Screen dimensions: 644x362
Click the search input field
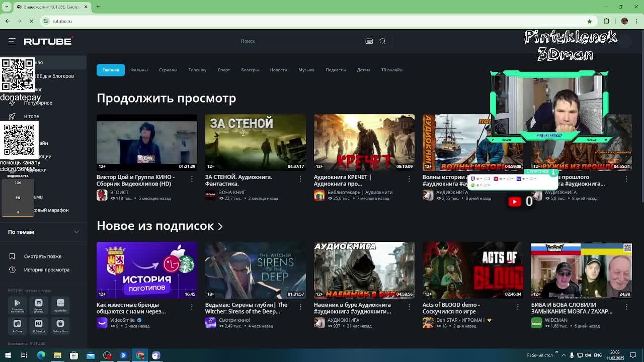[302, 41]
